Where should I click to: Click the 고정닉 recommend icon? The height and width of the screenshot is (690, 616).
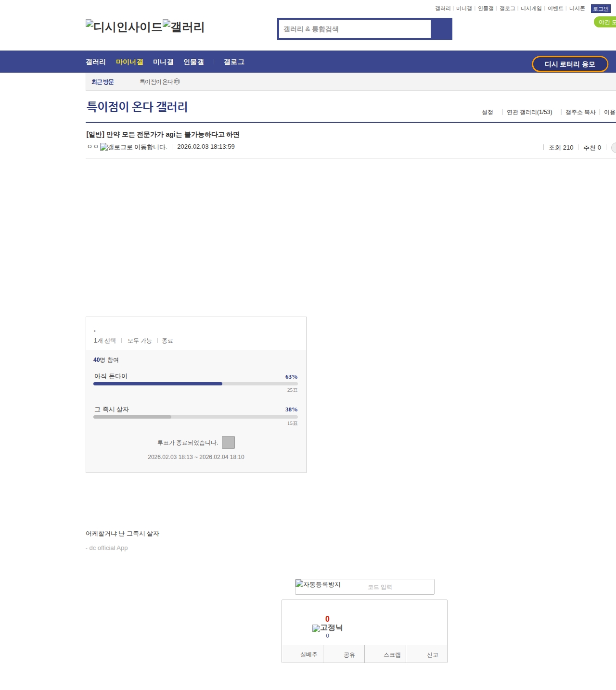click(327, 628)
